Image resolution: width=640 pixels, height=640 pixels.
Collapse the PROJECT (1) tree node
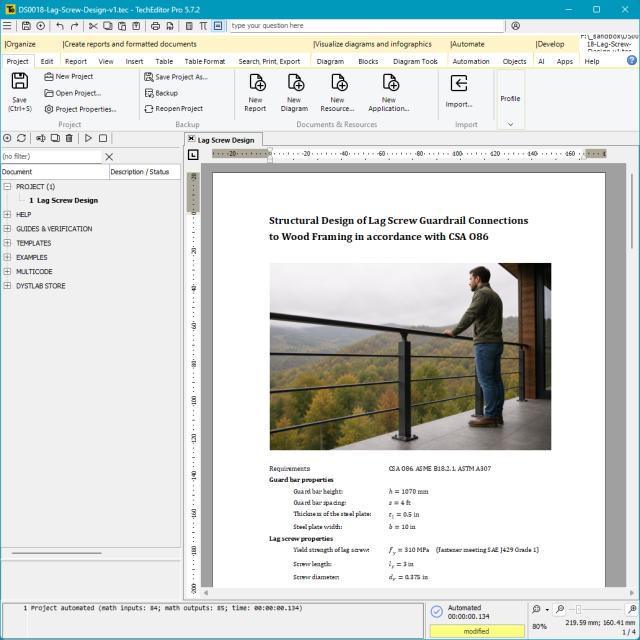click(x=7, y=187)
